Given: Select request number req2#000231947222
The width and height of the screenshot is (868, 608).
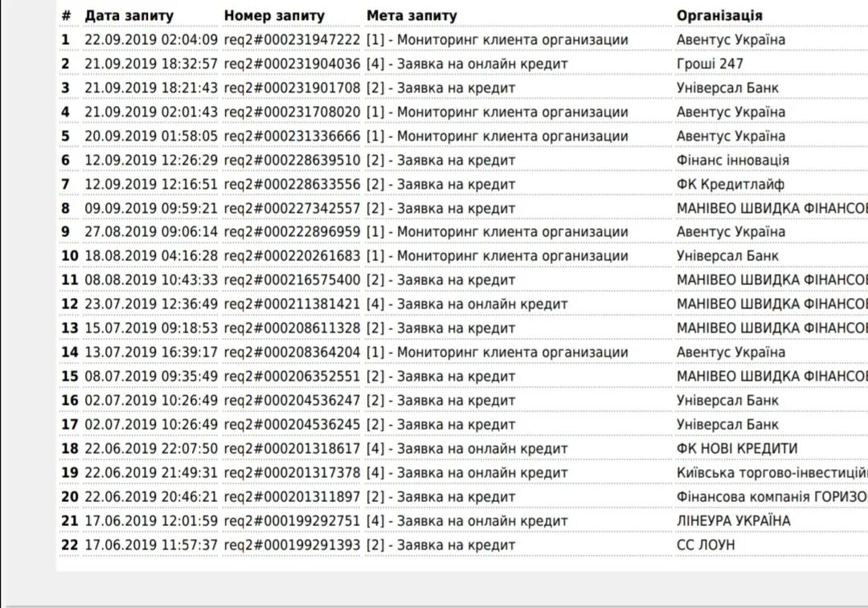Looking at the screenshot, I should (x=292, y=39).
